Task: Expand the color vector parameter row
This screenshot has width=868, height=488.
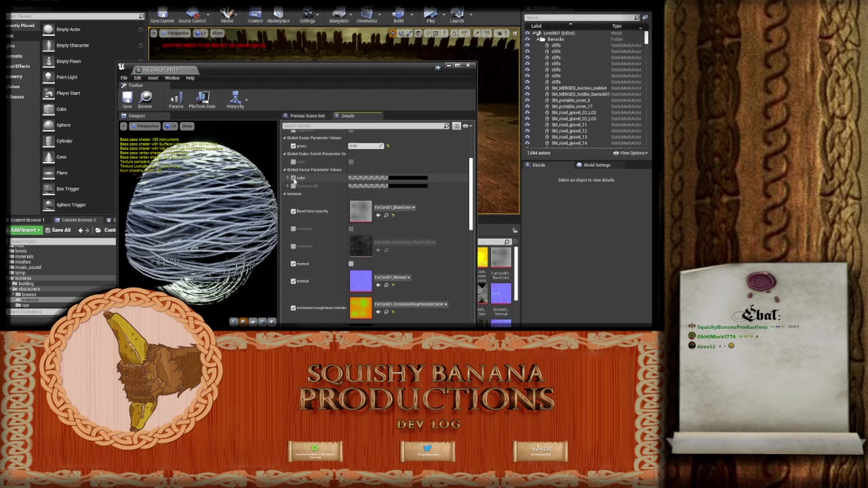Action: coord(288,178)
